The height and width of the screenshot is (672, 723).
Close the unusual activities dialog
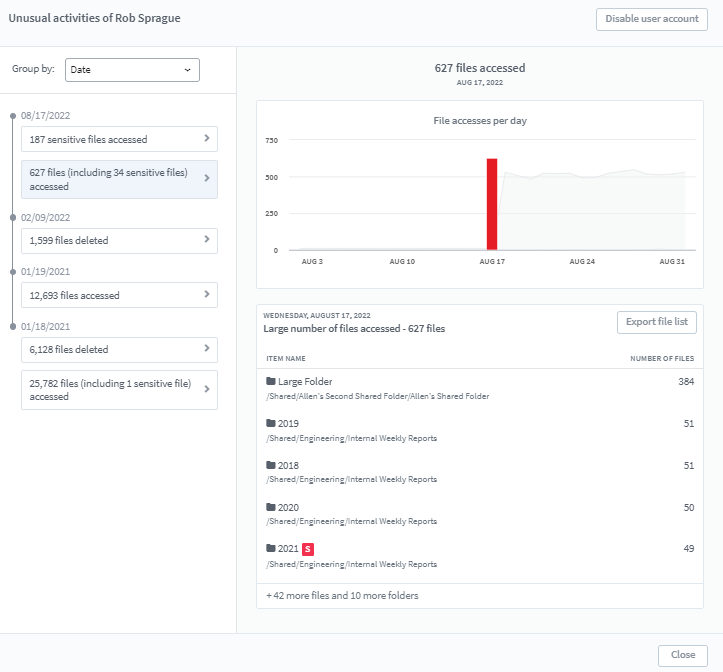point(683,655)
